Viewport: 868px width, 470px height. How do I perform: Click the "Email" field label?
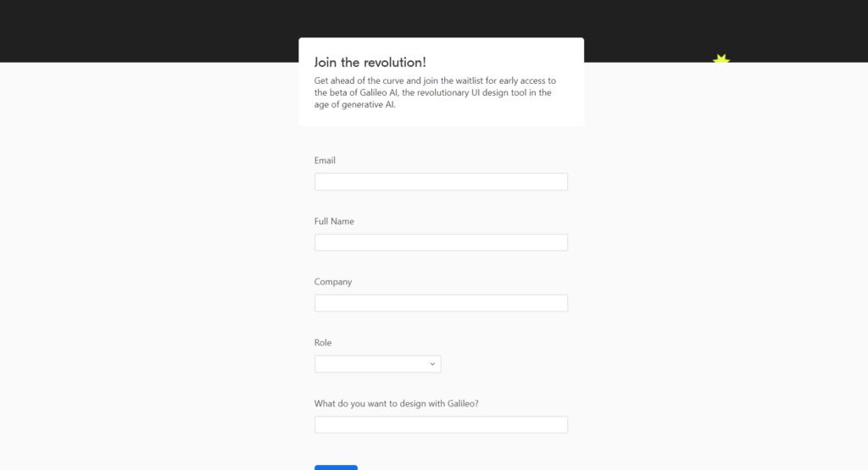coord(325,161)
